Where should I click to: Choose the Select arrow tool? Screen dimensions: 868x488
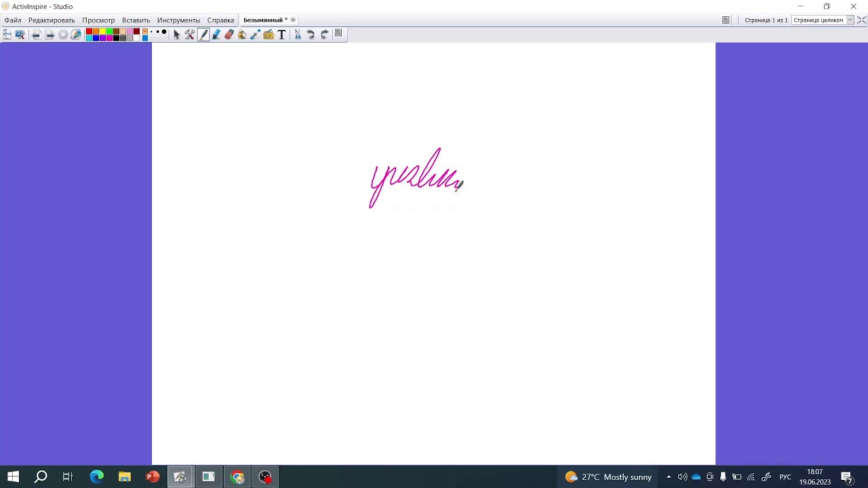[x=176, y=34]
